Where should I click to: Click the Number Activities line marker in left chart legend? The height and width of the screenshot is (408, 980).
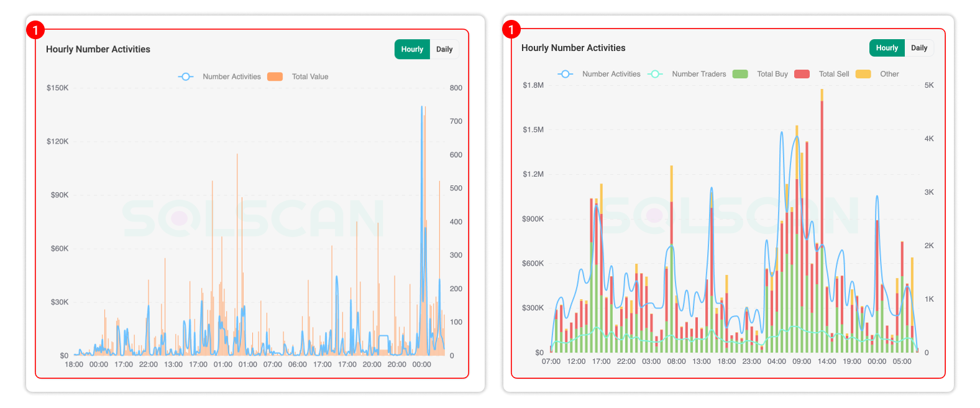(x=186, y=76)
